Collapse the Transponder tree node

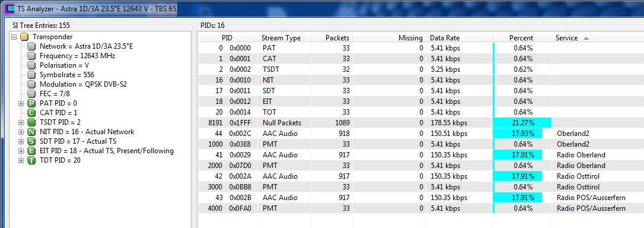[14, 37]
